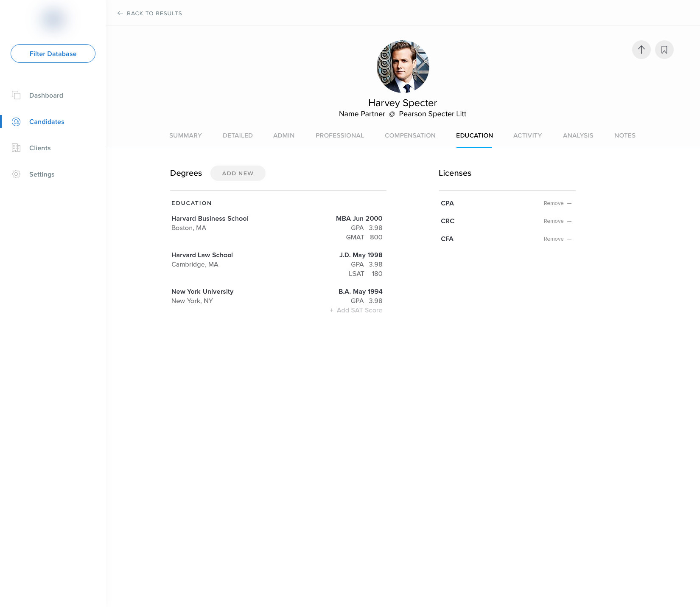Click Harvard Law School entry
The width and height of the screenshot is (700, 607).
click(x=202, y=255)
